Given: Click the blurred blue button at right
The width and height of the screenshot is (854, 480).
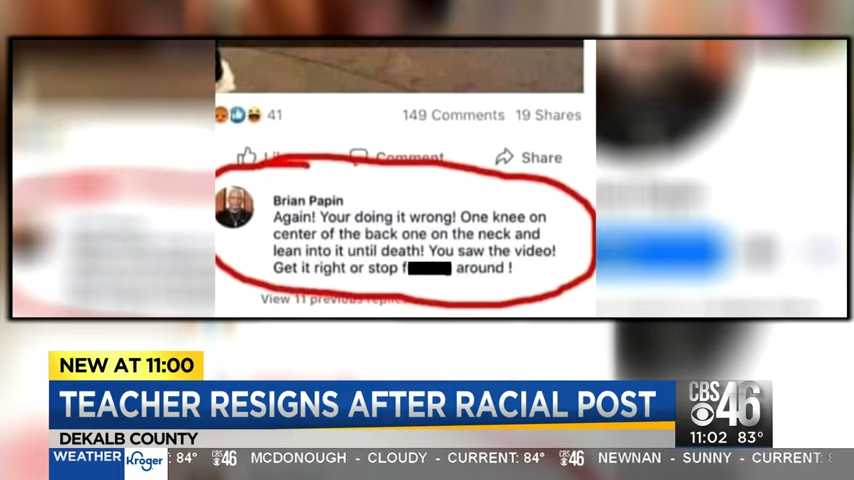Looking at the screenshot, I should click(x=662, y=251).
